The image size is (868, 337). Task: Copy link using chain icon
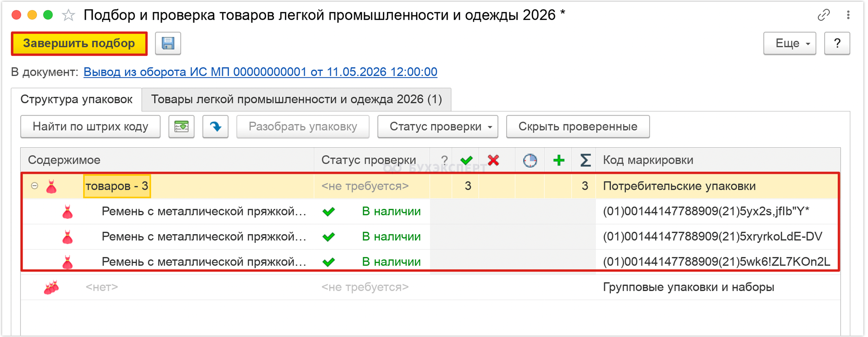[x=823, y=15]
